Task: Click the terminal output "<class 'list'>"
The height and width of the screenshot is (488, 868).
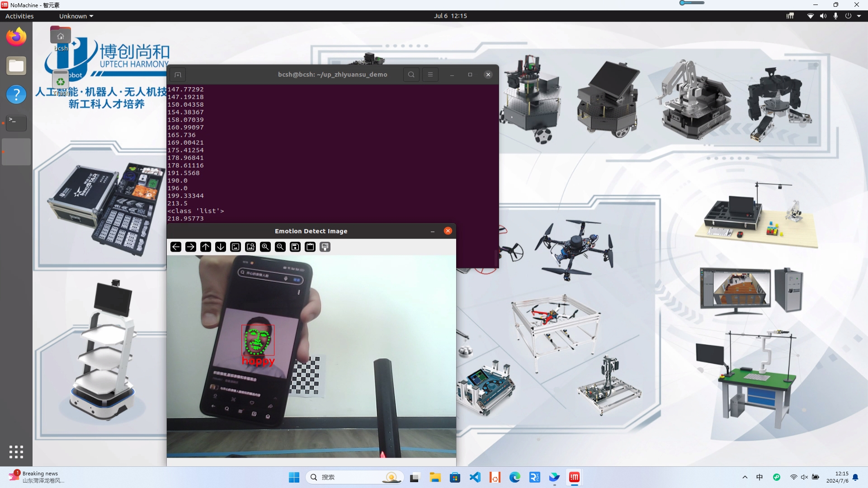Action: [196, 211]
